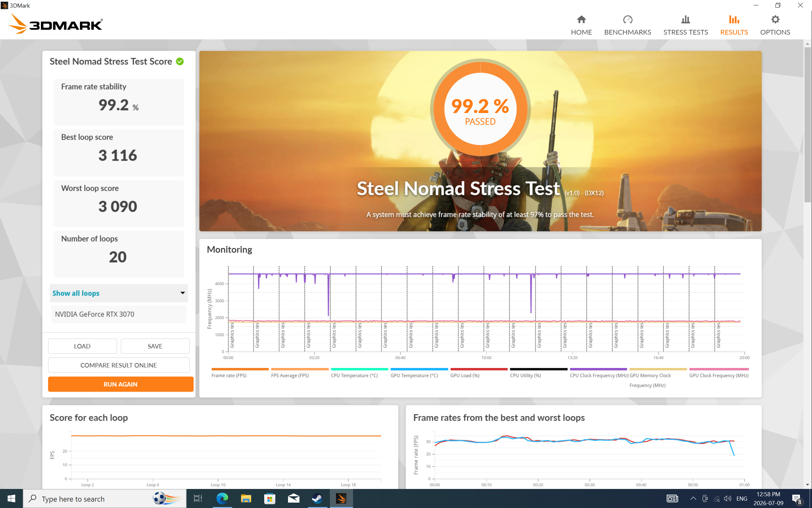
Task: Select the RESULTS tab
Action: point(734,25)
